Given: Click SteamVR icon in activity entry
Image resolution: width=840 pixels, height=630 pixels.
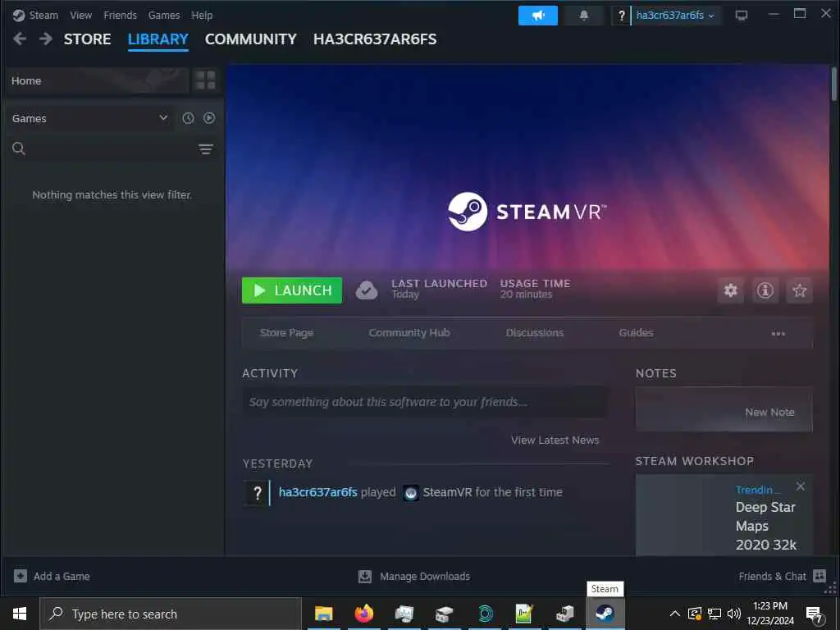Looking at the screenshot, I should [x=411, y=493].
